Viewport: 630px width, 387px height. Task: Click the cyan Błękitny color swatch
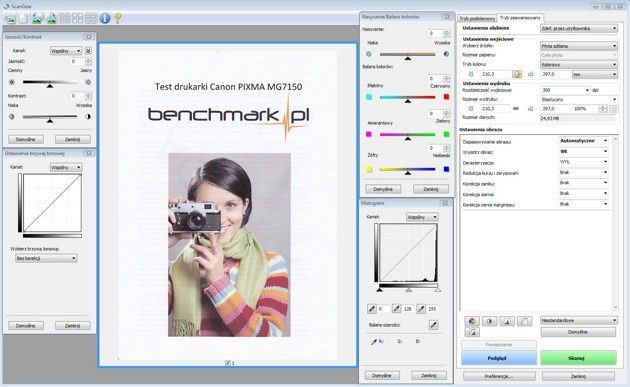tap(369, 97)
